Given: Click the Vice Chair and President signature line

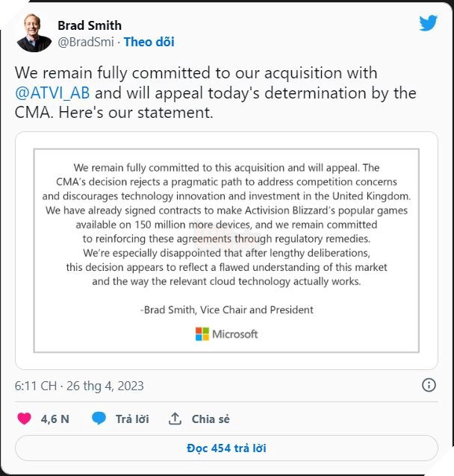Looking at the screenshot, I should pyautogui.click(x=226, y=309).
